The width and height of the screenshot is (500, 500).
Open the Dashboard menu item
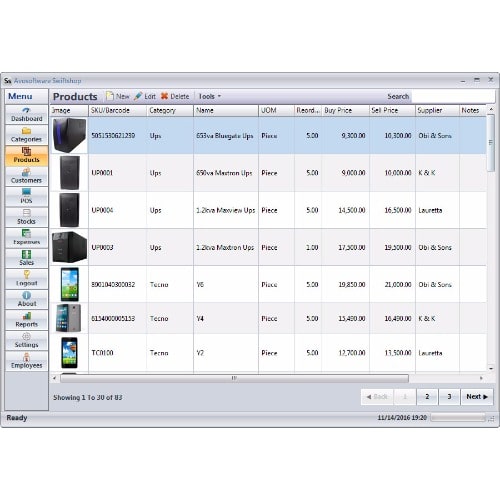tap(27, 115)
